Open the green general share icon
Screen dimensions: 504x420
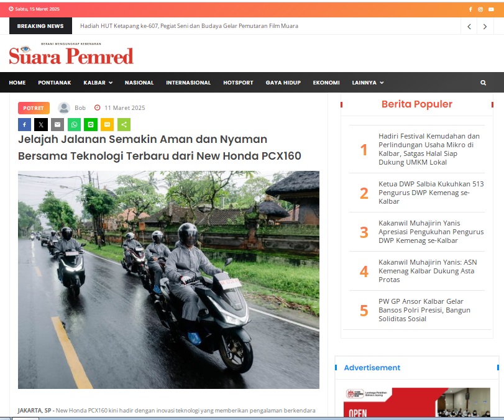[124, 125]
